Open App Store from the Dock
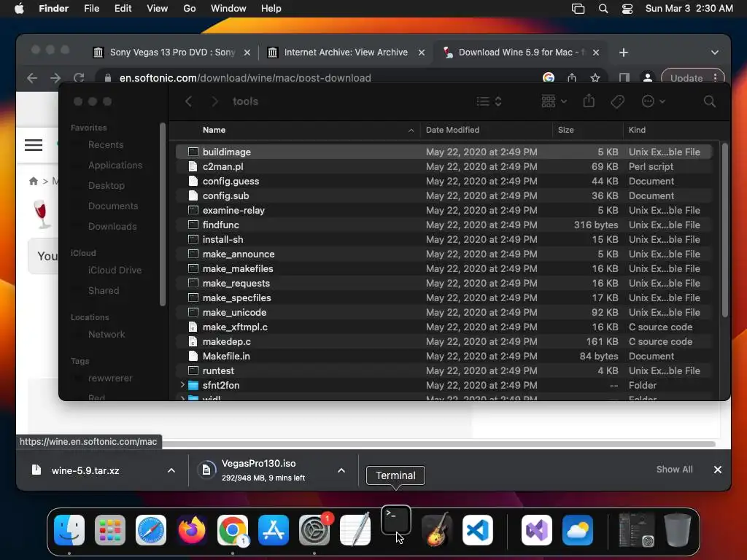Viewport: 747px width, 560px height. pyautogui.click(x=274, y=530)
